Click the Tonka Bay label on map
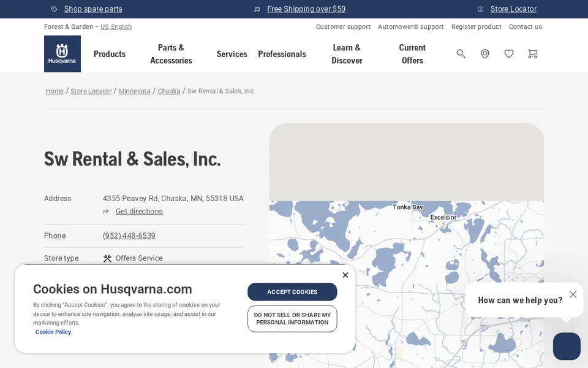This screenshot has width=588, height=368. pos(408,207)
